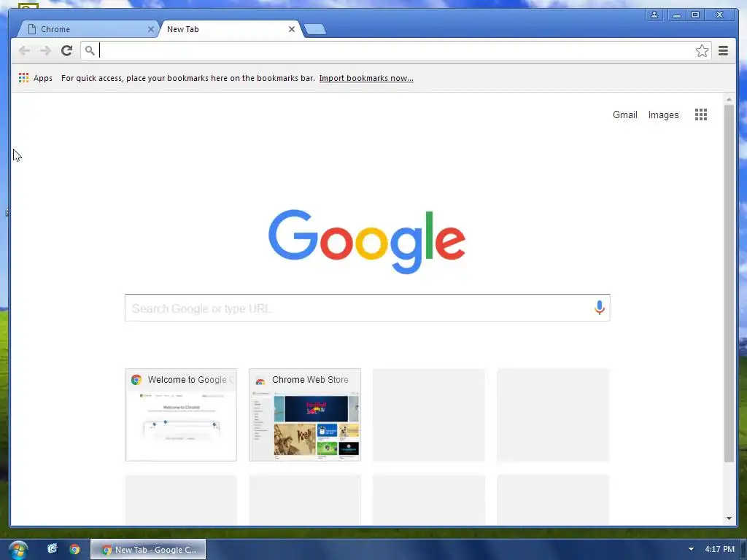
Task: Open the Windows Start menu
Action: (x=18, y=550)
